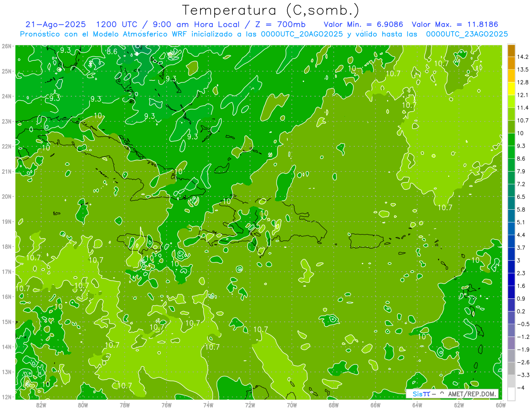Viewport: 532px width, 411px height.
Task: Click the "18N" latitude axis label
Action: pos(6,247)
